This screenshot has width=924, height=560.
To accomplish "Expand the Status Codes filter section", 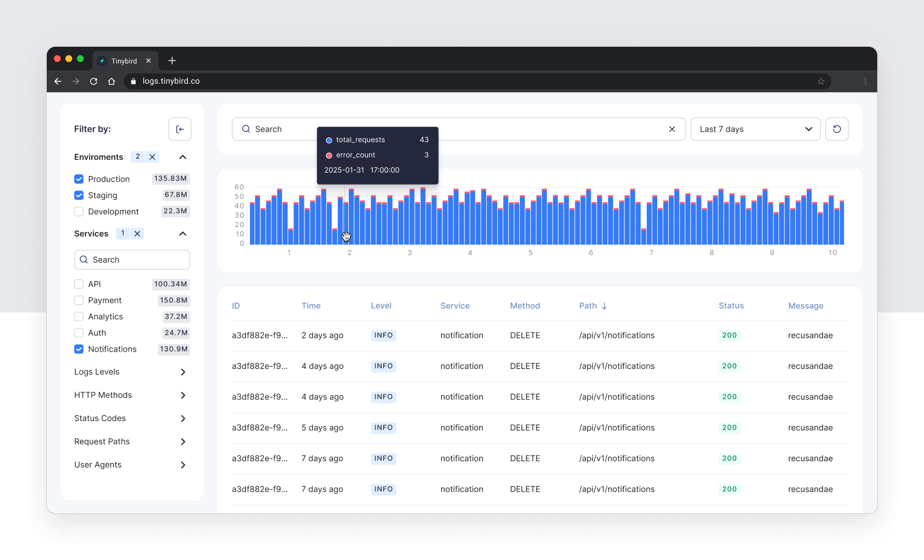I will (182, 419).
